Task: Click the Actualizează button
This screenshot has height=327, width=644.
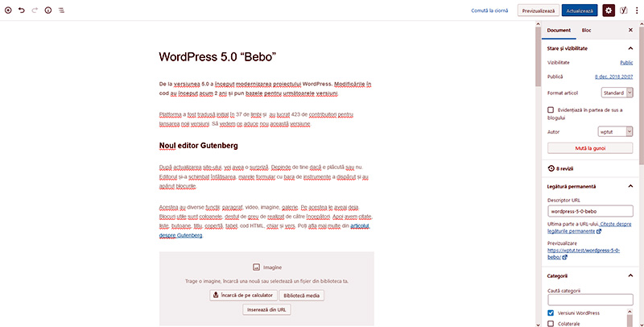Action: 580,10
